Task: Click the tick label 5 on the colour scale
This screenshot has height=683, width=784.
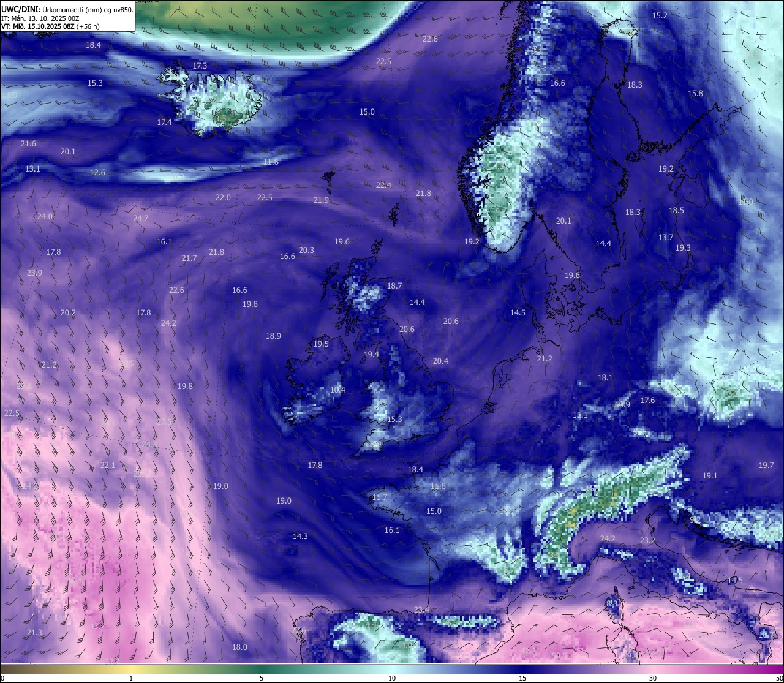Action: (262, 678)
